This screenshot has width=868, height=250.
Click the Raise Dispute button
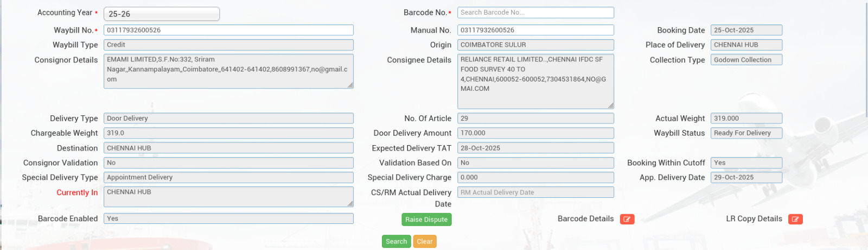coord(426,219)
